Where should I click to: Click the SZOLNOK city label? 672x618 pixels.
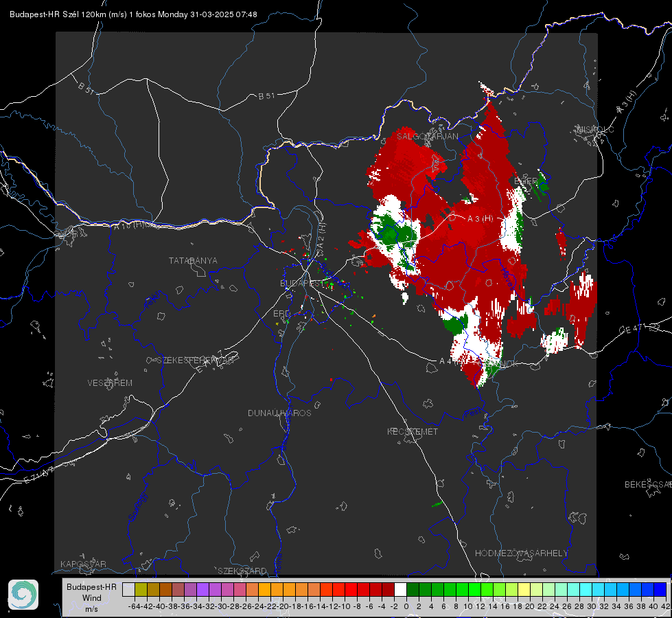(499, 364)
